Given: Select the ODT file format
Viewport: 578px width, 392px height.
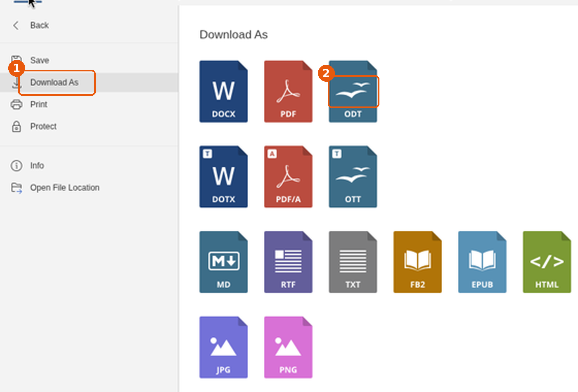Looking at the screenshot, I should point(353,92).
